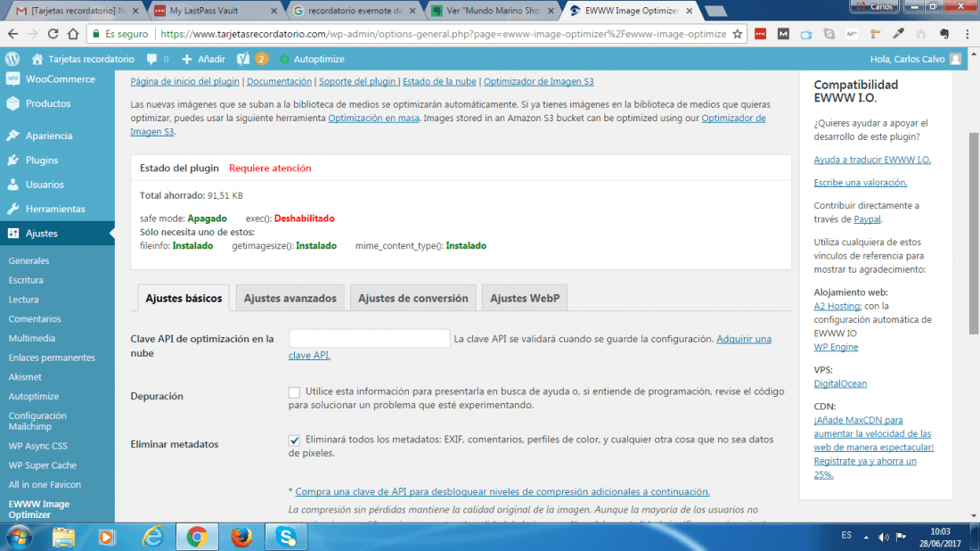This screenshot has width=980, height=551.
Task: Open the WooCommerce sidebar menu
Action: click(58, 79)
